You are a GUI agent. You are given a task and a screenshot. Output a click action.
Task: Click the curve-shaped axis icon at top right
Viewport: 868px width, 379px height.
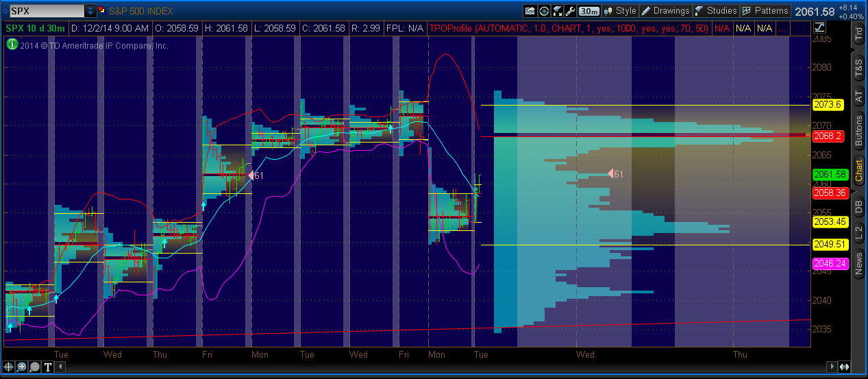click(820, 28)
